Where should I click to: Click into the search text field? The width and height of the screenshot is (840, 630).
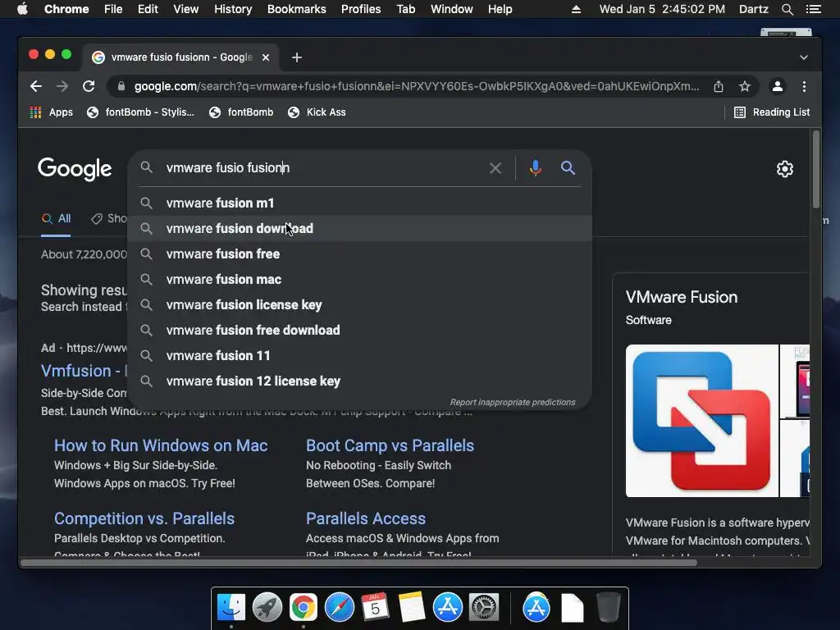(322, 167)
